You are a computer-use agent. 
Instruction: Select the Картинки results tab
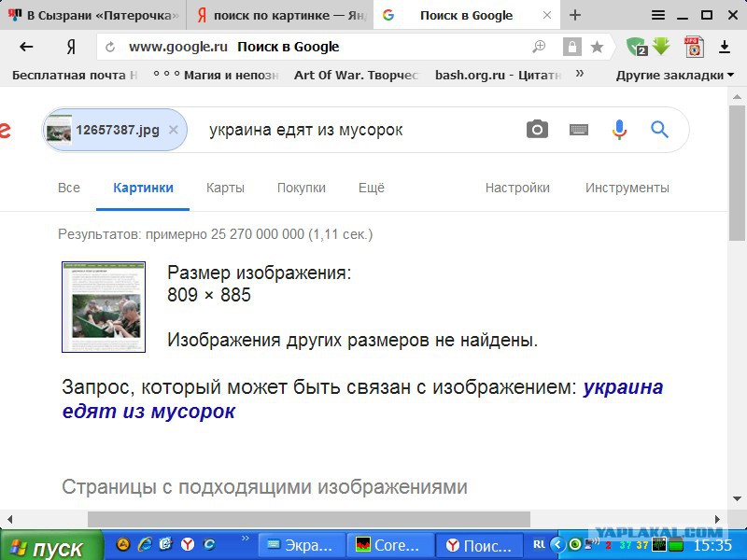[143, 188]
